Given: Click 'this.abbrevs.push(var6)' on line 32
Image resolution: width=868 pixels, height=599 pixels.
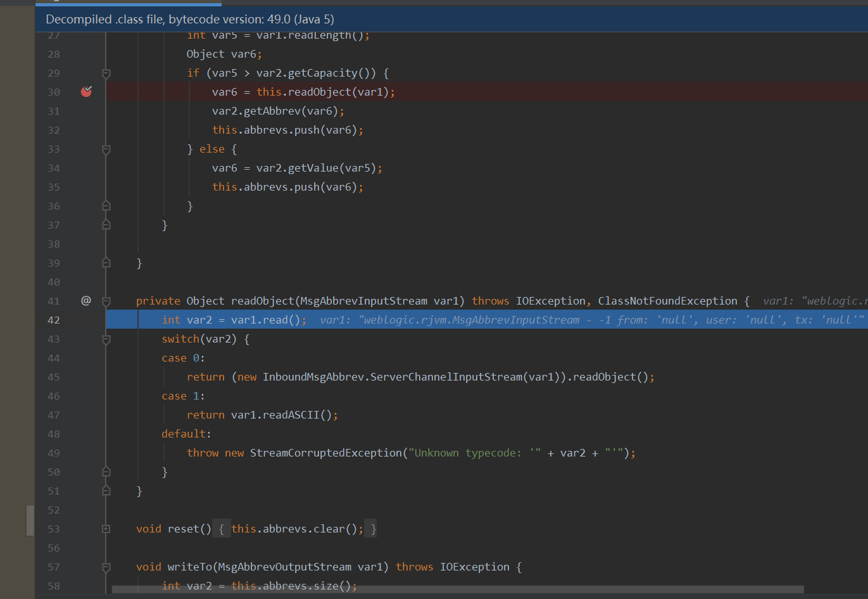Looking at the screenshot, I should point(285,130).
